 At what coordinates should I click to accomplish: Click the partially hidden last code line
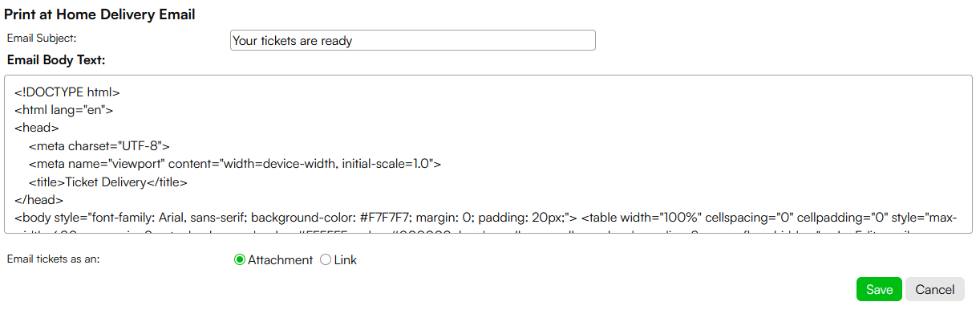tap(481, 231)
